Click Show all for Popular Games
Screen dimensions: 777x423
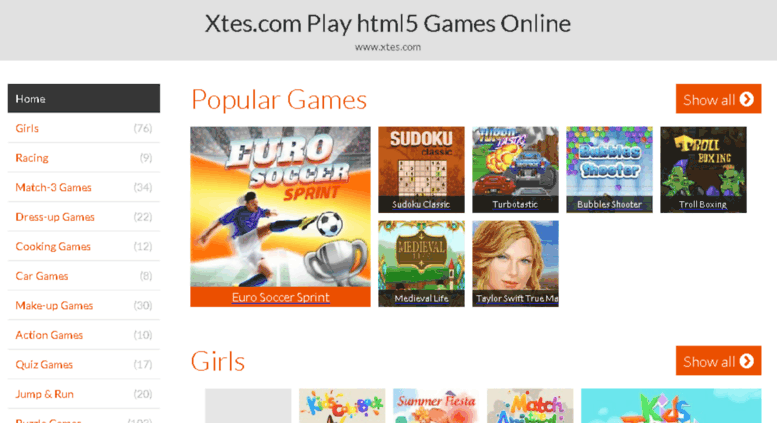click(718, 99)
